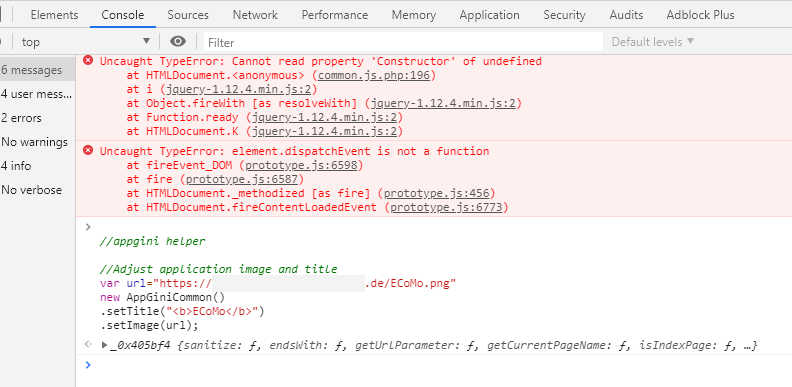Viewport: 792px width, 387px height.
Task: Click the error icon of the dispatchEvent TypeError
Action: [88, 151]
